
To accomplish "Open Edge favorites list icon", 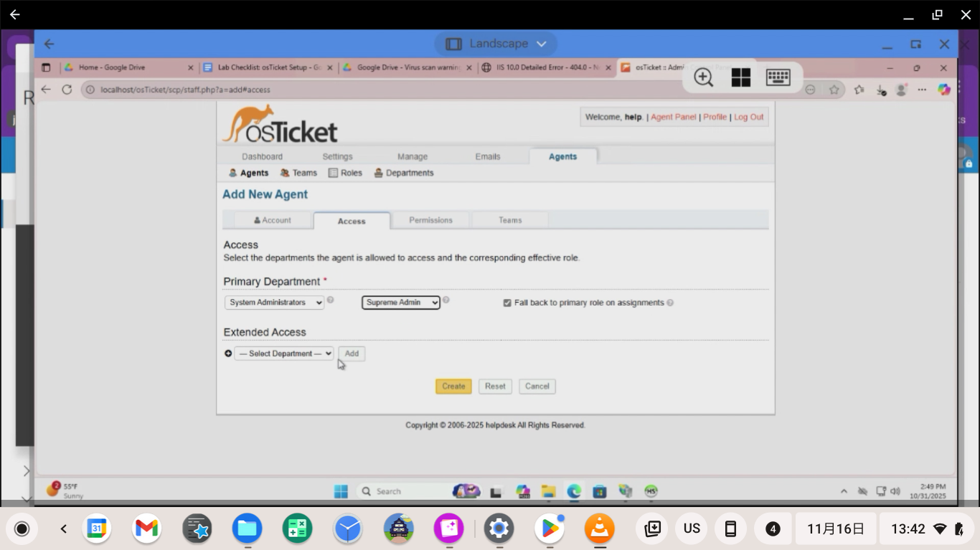I will (x=859, y=90).
